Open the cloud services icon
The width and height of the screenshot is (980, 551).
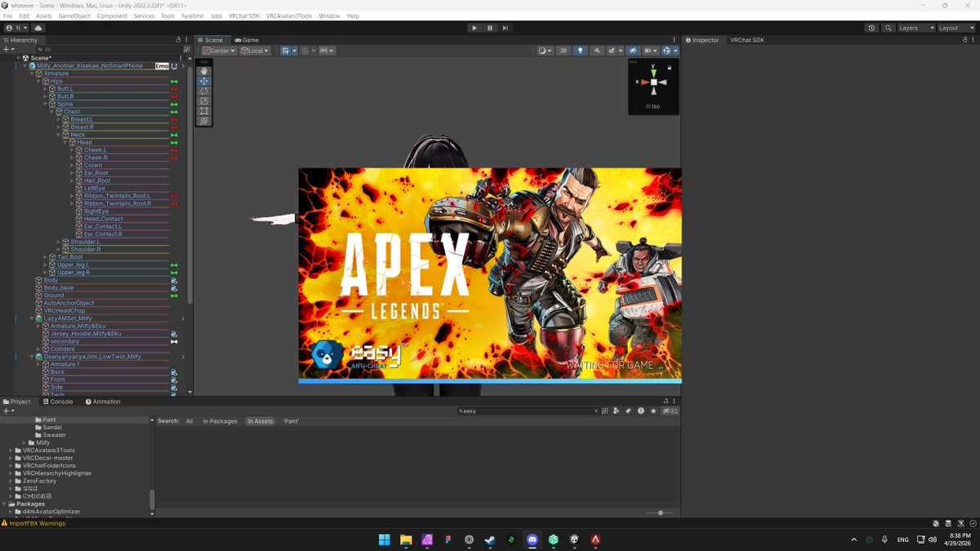coord(38,28)
